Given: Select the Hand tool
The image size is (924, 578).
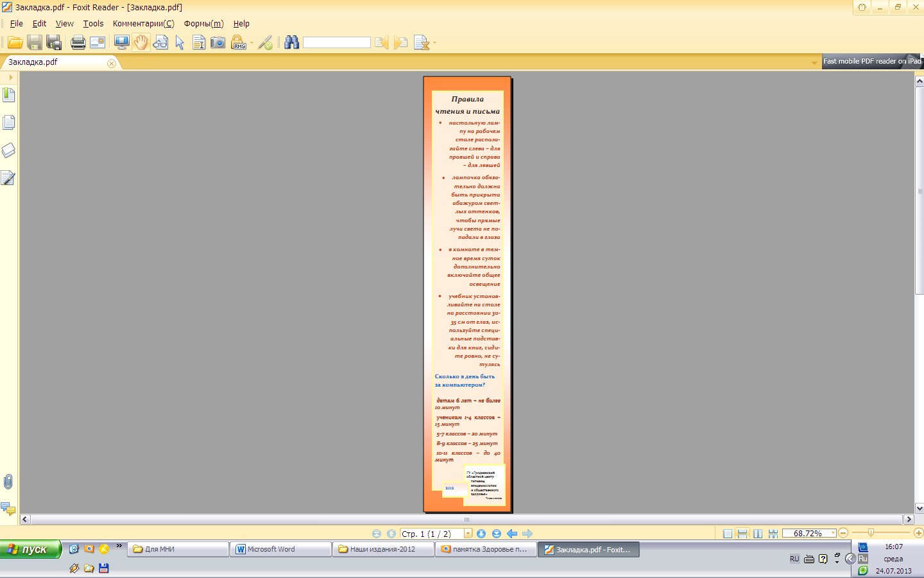Looking at the screenshot, I should 141,43.
